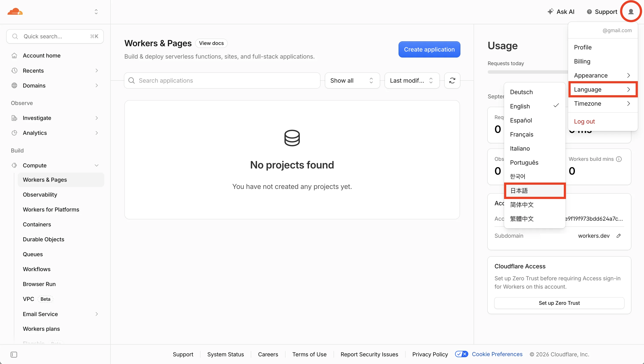This screenshot has width=644, height=364.
Task: Open the Last modified sort dropdown
Action: (412, 81)
